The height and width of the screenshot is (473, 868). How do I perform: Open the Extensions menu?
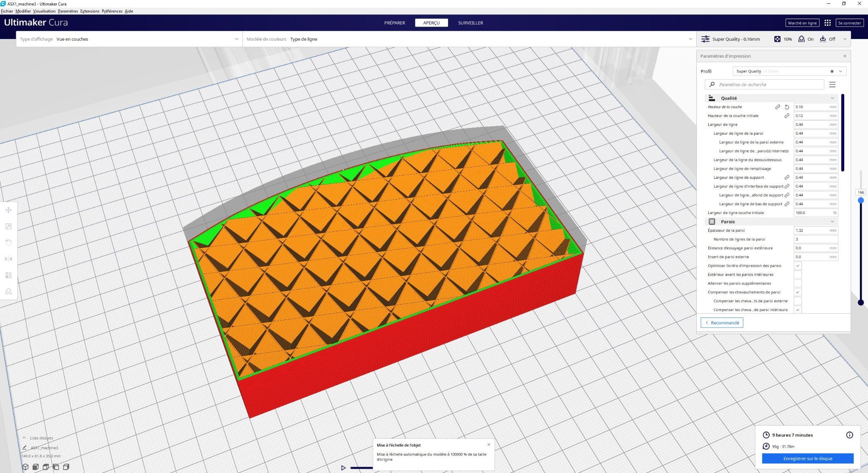(x=89, y=11)
